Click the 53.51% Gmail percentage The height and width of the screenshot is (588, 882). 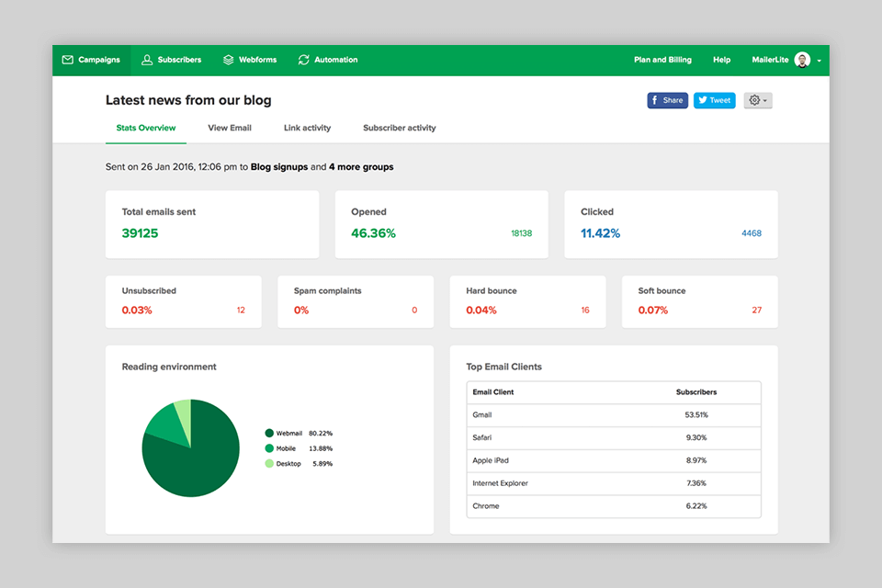[696, 415]
